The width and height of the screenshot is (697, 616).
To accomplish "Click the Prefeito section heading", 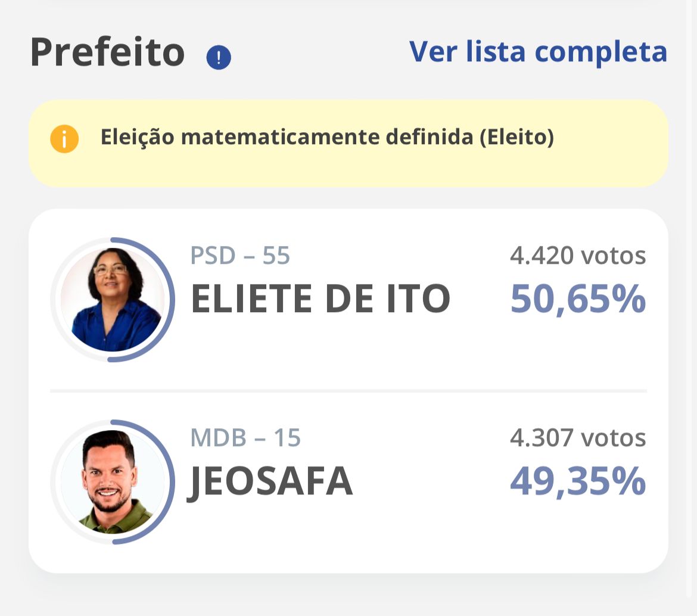I will coord(108,52).
